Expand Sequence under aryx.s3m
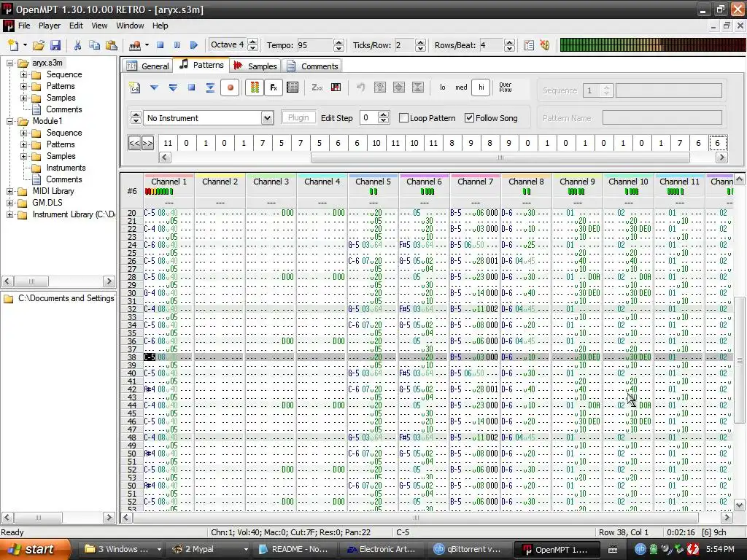 [23, 75]
